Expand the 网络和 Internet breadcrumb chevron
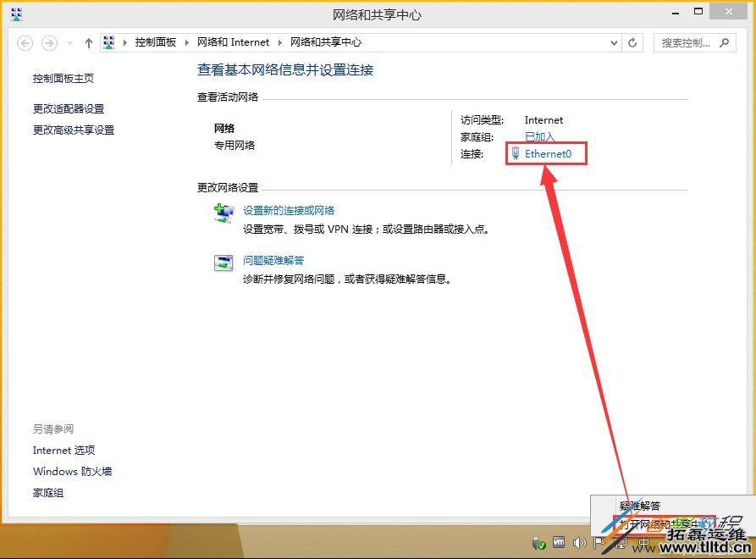 (x=279, y=42)
